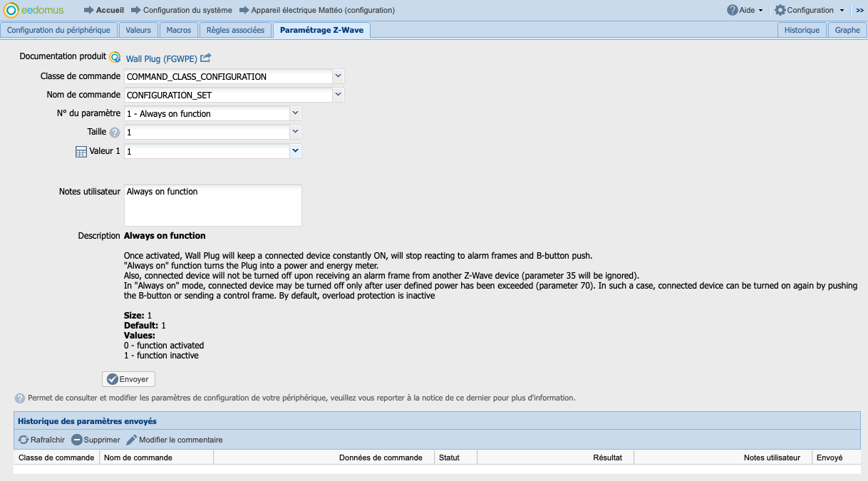Expand the Nom de commande dropdown
Viewport: 868px width, 481px height.
[x=339, y=95]
